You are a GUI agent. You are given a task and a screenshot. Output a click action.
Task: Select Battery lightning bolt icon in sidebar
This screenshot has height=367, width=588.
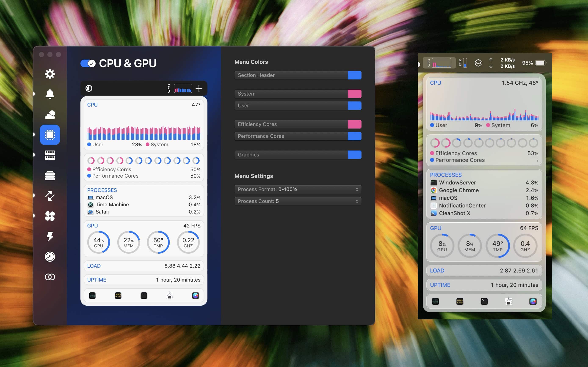click(x=50, y=236)
